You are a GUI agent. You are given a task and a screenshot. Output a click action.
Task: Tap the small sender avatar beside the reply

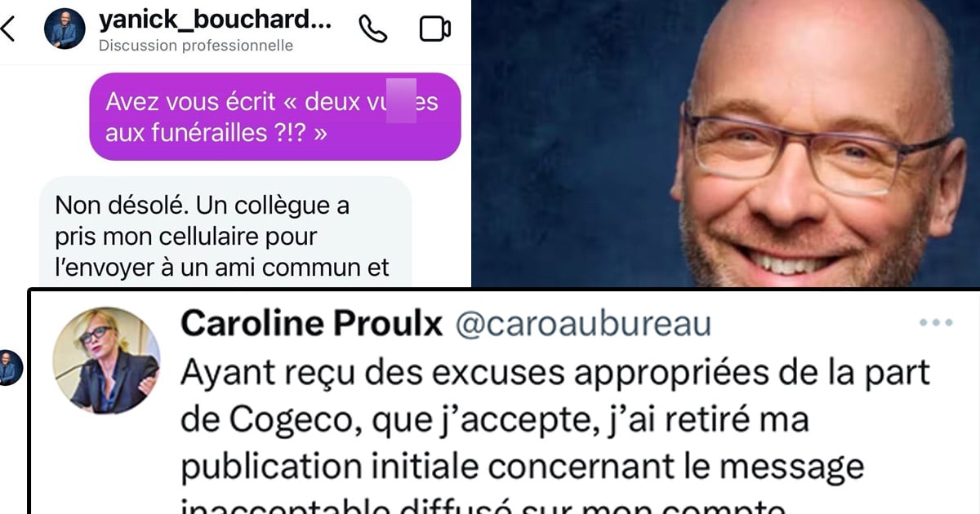(x=9, y=367)
